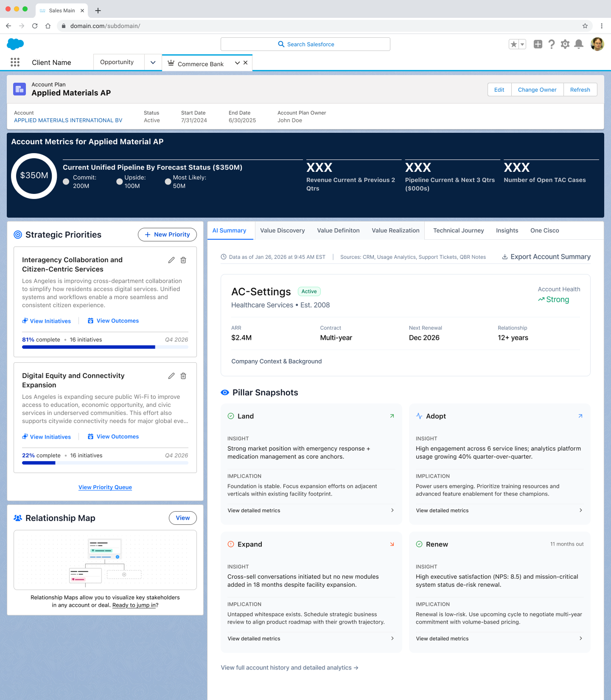
Task: Open the App Launcher grid icon
Action: pyautogui.click(x=15, y=62)
